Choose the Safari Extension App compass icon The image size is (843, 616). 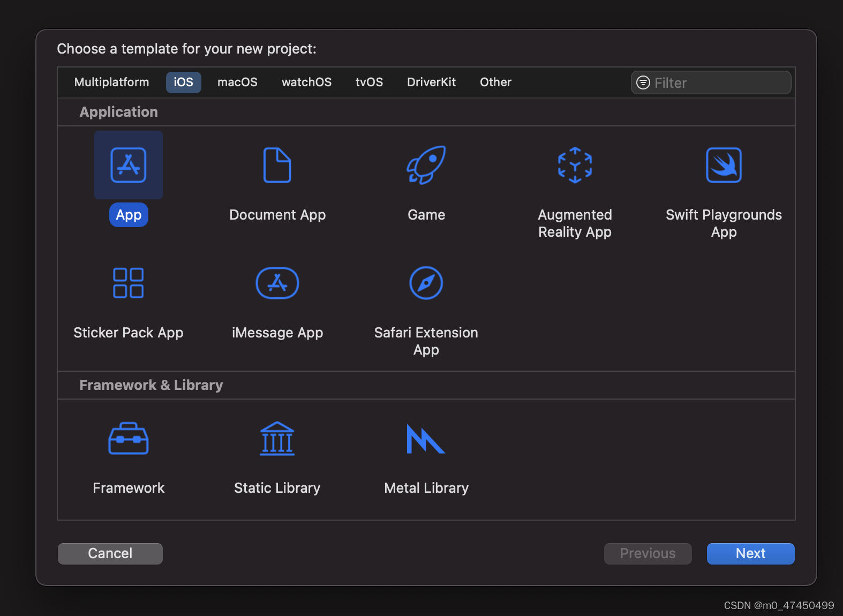pyautogui.click(x=426, y=283)
